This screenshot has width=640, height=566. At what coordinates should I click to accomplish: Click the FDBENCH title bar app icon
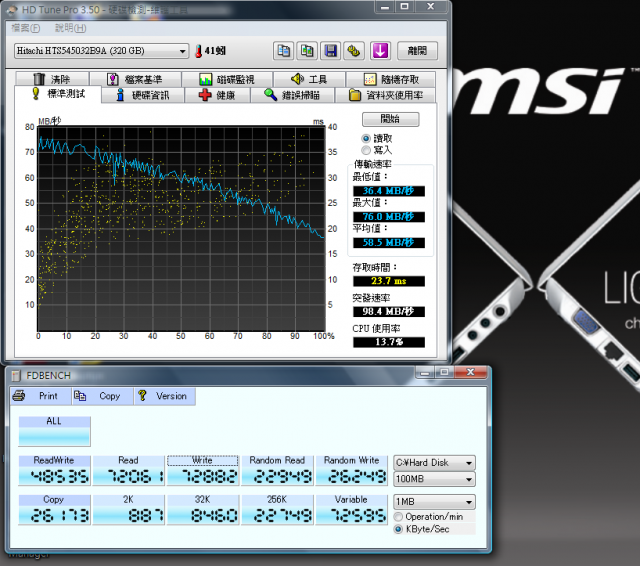(16, 375)
